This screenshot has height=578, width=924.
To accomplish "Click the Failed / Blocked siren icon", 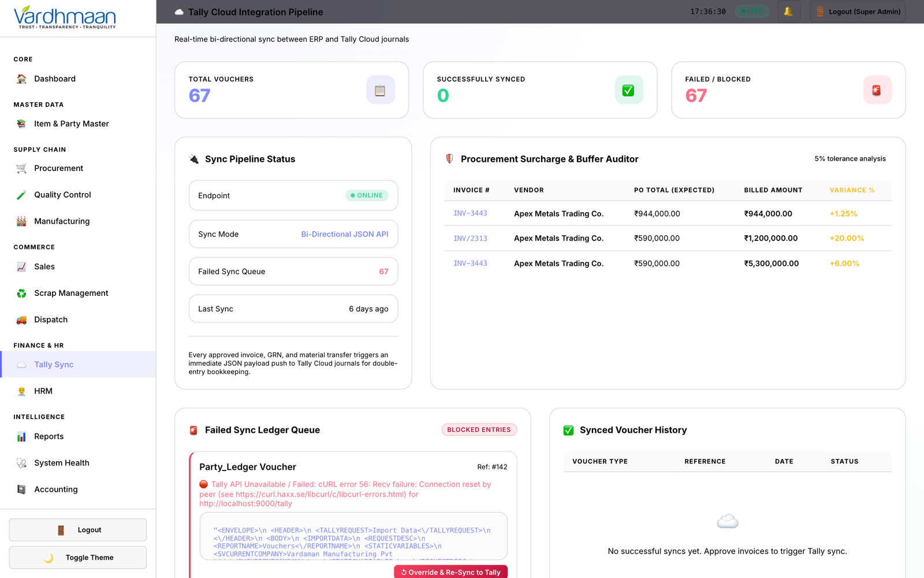I will pos(877,90).
